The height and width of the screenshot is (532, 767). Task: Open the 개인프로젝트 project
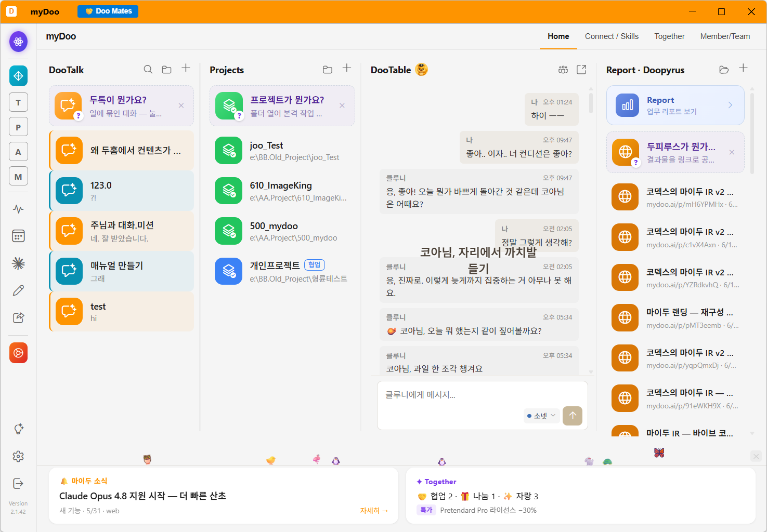[x=282, y=271]
